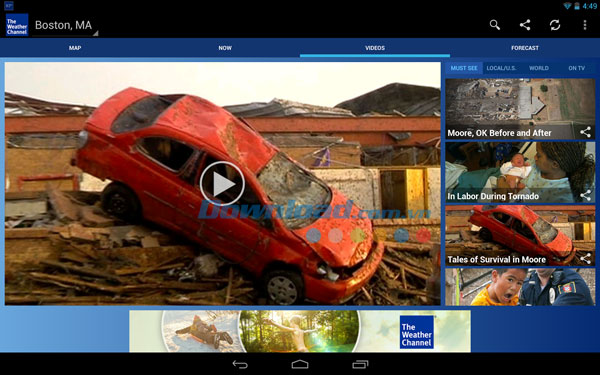The width and height of the screenshot is (600, 375).
Task: Refresh weather data with refresh icon
Action: coord(555,25)
